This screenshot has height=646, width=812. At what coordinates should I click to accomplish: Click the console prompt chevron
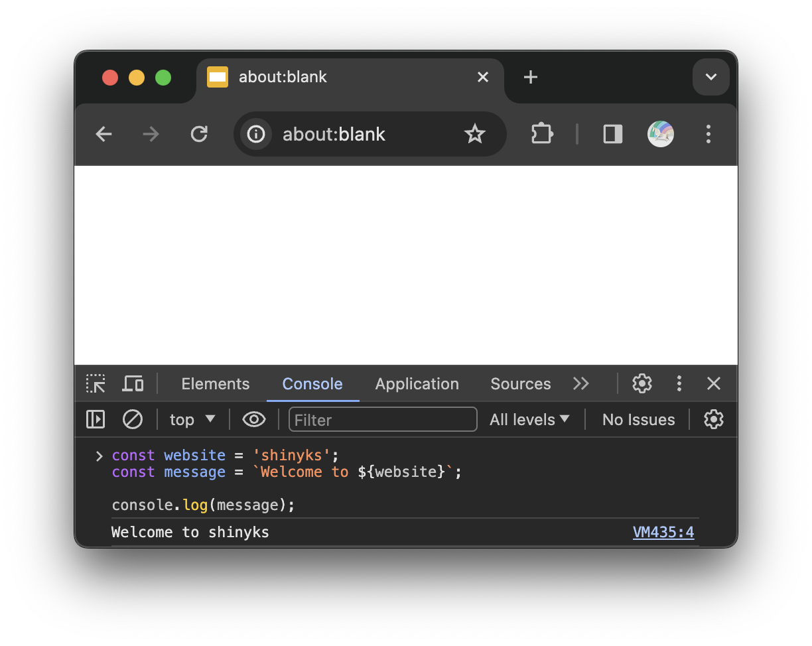(100, 456)
